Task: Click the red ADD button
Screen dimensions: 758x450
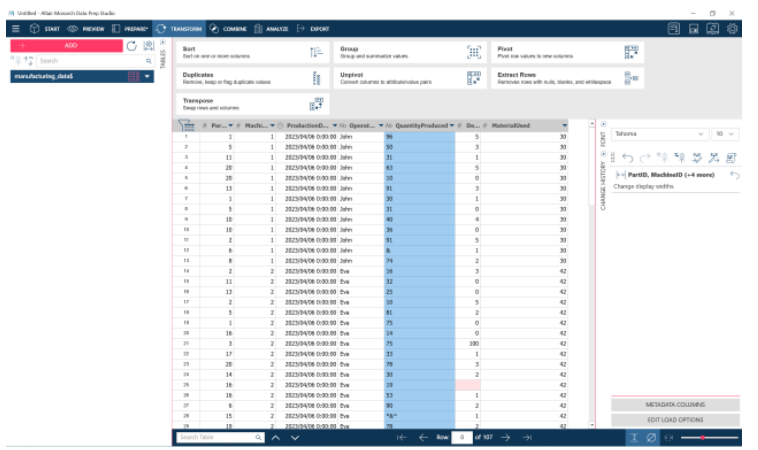Action: click(x=67, y=45)
